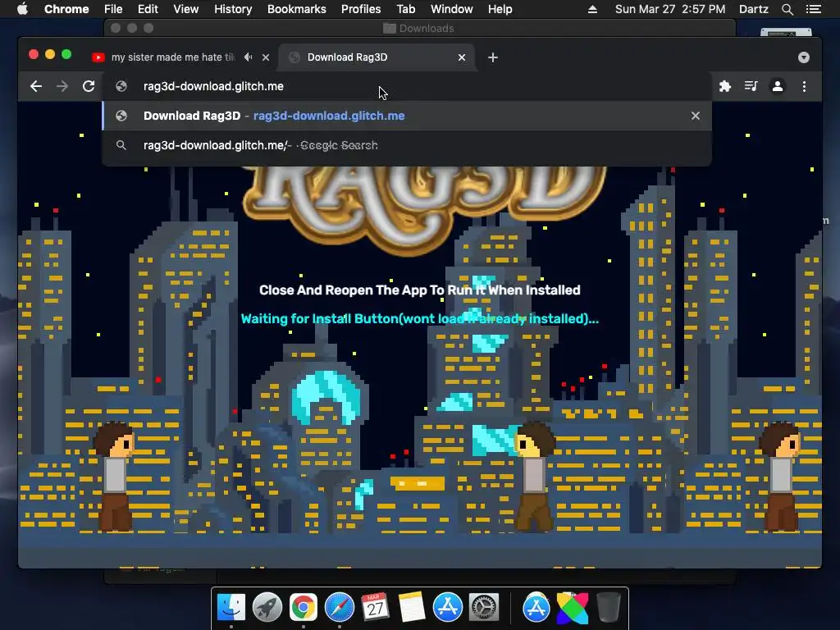Click the eject icon in the menu bar
Viewport: 840px width, 630px height.
(592, 9)
